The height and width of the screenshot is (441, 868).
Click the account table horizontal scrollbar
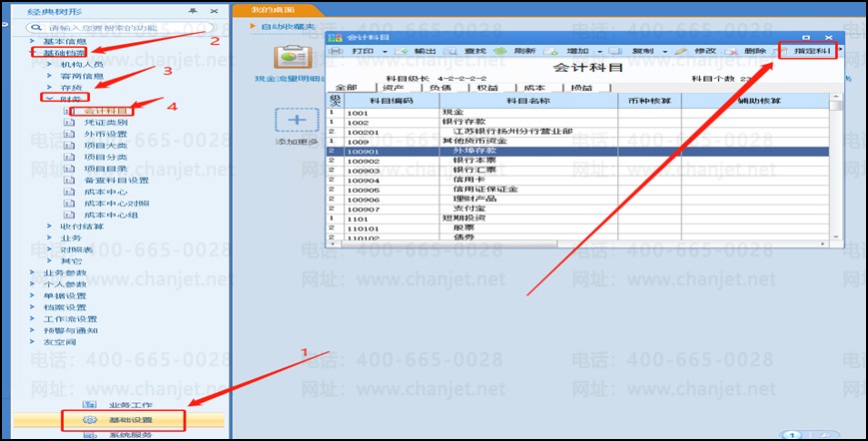tap(448, 243)
